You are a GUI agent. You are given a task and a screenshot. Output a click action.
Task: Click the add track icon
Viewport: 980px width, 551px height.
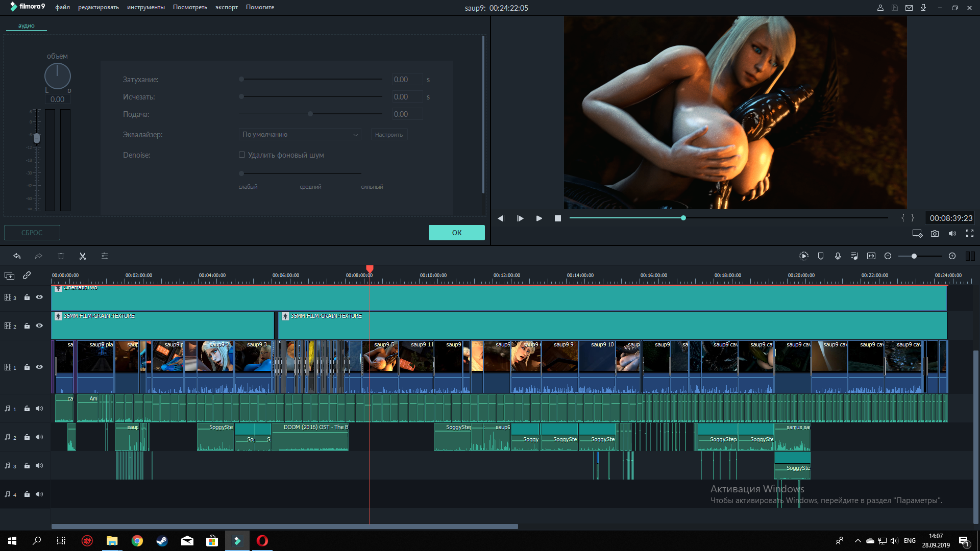pos(9,275)
